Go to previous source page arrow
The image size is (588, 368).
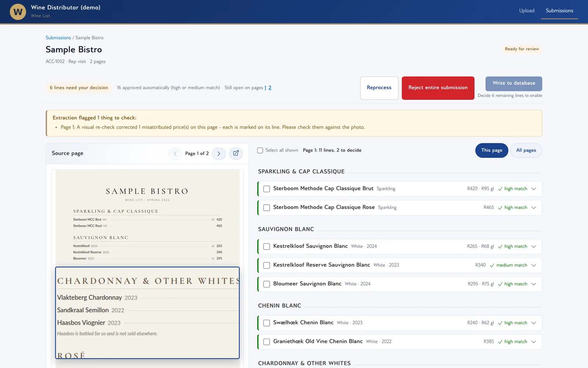(x=175, y=153)
